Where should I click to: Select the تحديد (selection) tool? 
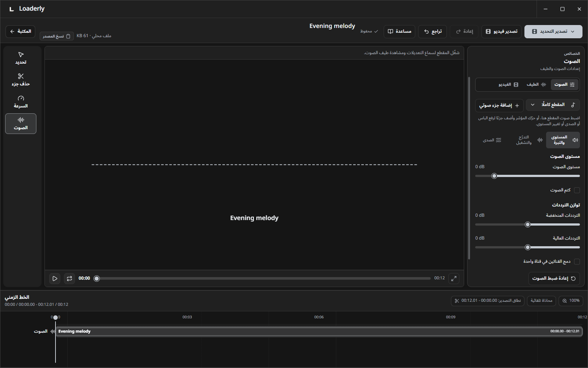pos(21,58)
